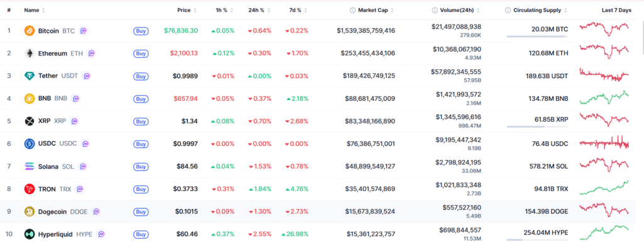
Task: Click XRP's circulating supply progress bar
Action: coord(538,127)
